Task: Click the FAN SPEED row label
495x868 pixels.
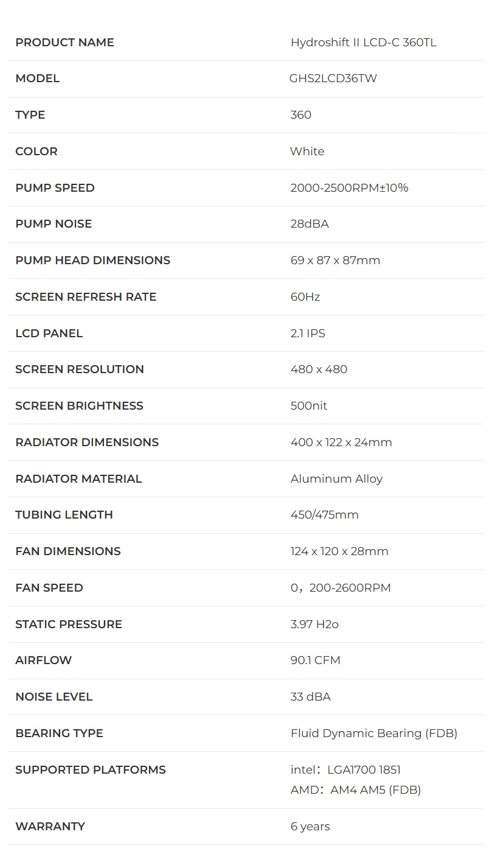Action: click(49, 588)
